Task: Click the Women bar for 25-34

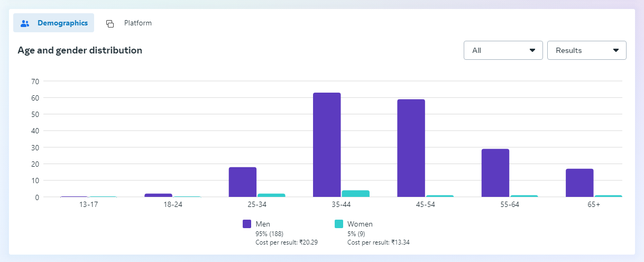Action: point(271,195)
